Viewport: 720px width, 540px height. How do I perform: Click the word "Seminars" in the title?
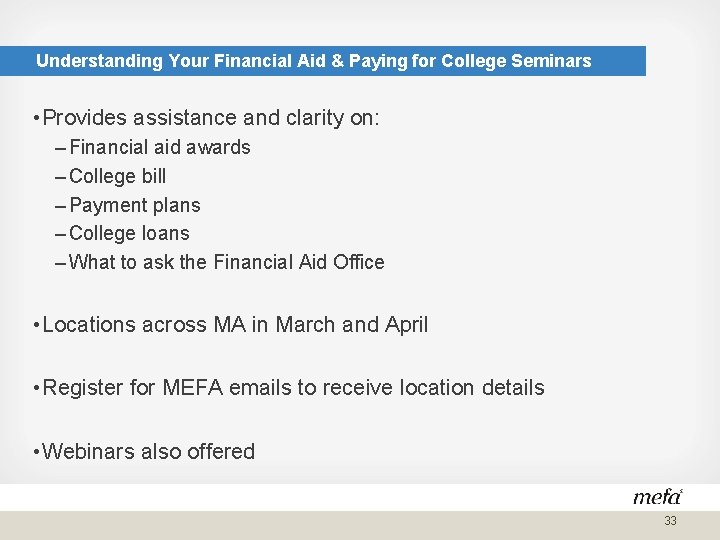click(x=551, y=61)
